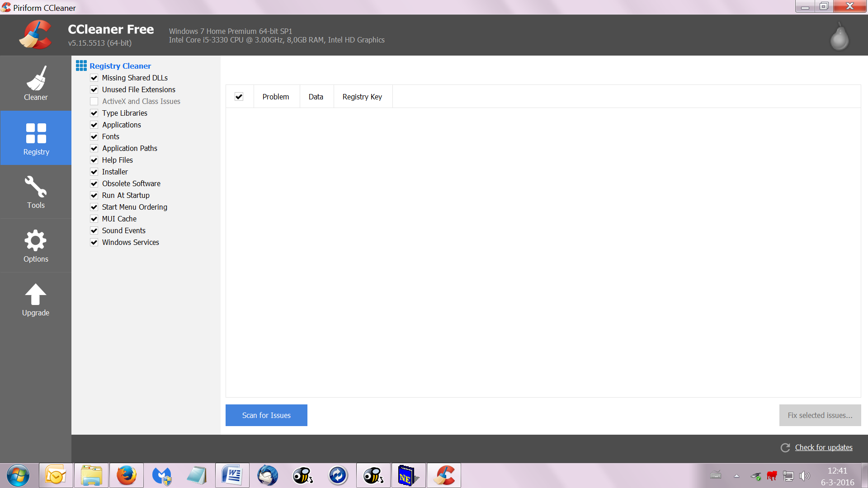Click the volume icon in the system tray
This screenshot has width=868, height=488.
pyautogui.click(x=804, y=476)
